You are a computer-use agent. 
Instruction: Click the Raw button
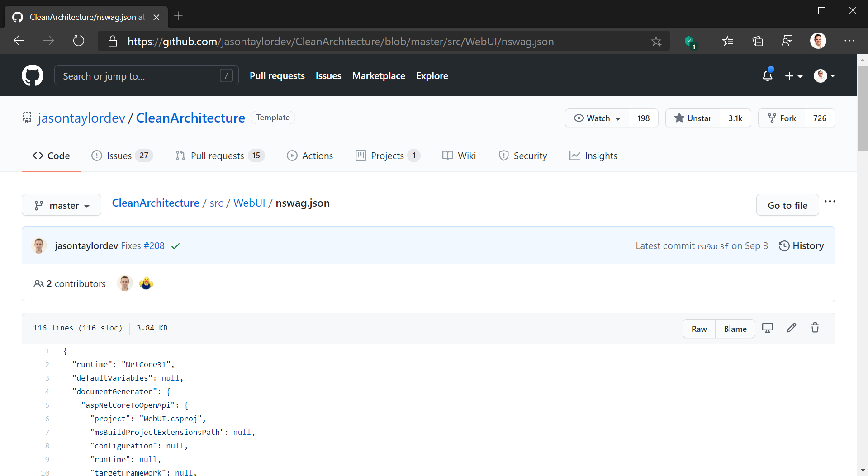(699, 329)
